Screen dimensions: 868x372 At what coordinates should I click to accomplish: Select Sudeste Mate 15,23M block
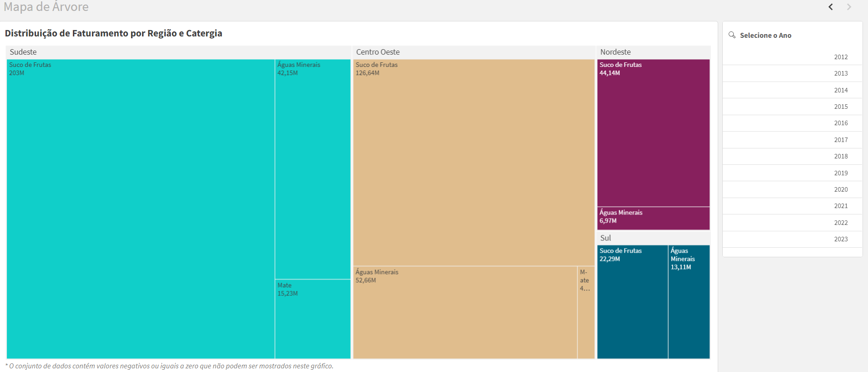point(313,319)
